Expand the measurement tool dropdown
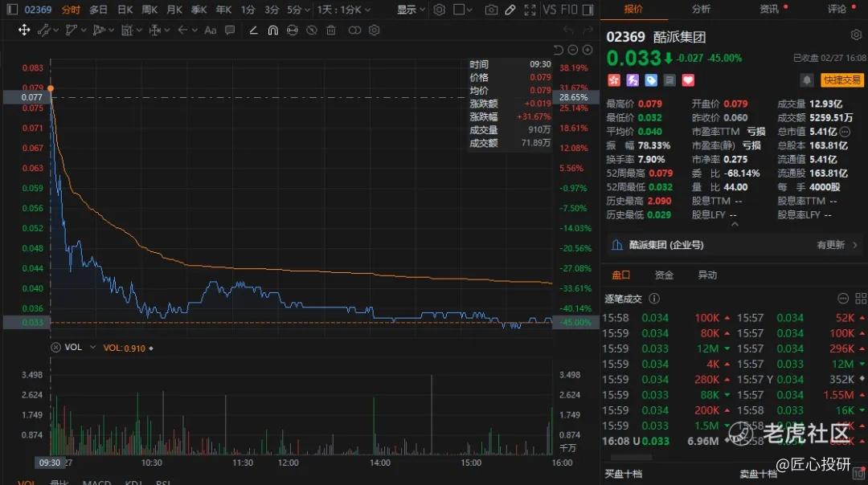The image size is (868, 485). [166, 31]
